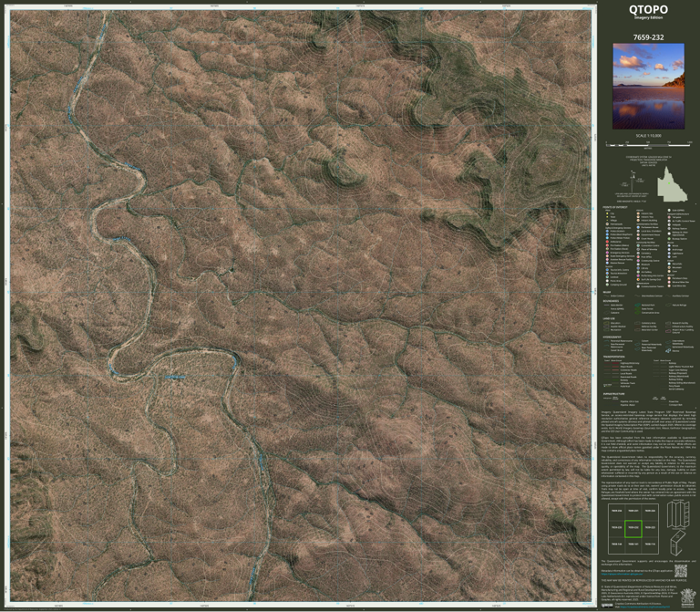Click the Toll gate legend icon
700x612 pixels.
(x=669, y=217)
